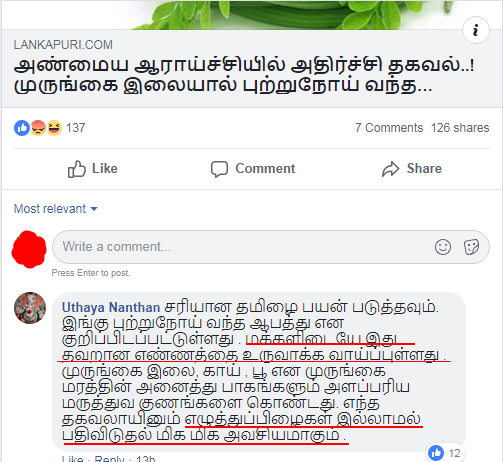Screen dimensions: 503x462
Task: Open the emoji picker in comment box
Action: pyautogui.click(x=443, y=247)
